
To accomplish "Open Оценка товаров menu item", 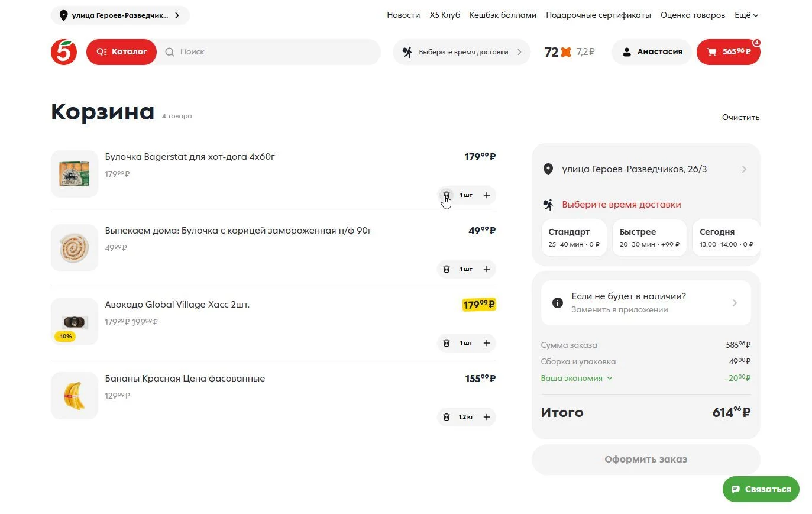I will tap(693, 15).
